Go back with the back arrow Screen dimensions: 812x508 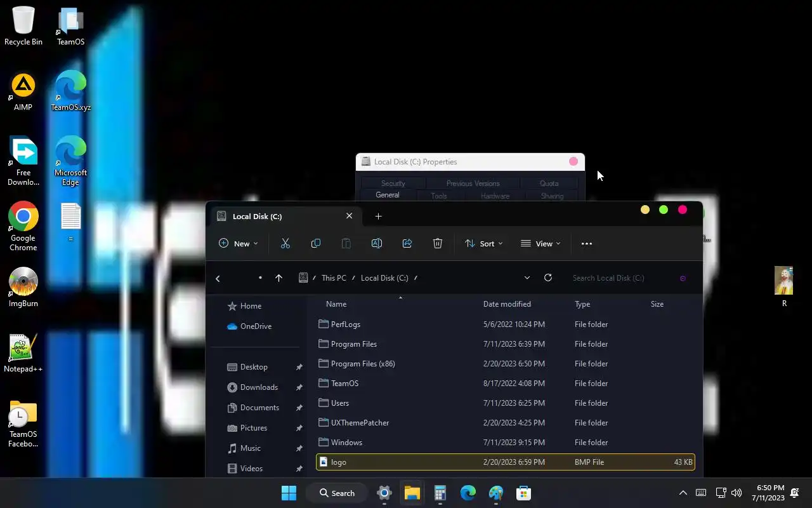coord(218,278)
